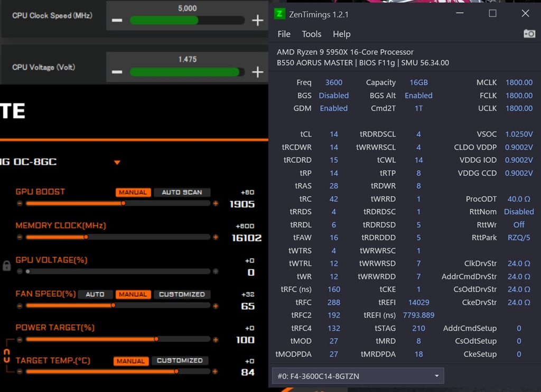
Task: Click Target Temp plus icon
Action: (215, 371)
